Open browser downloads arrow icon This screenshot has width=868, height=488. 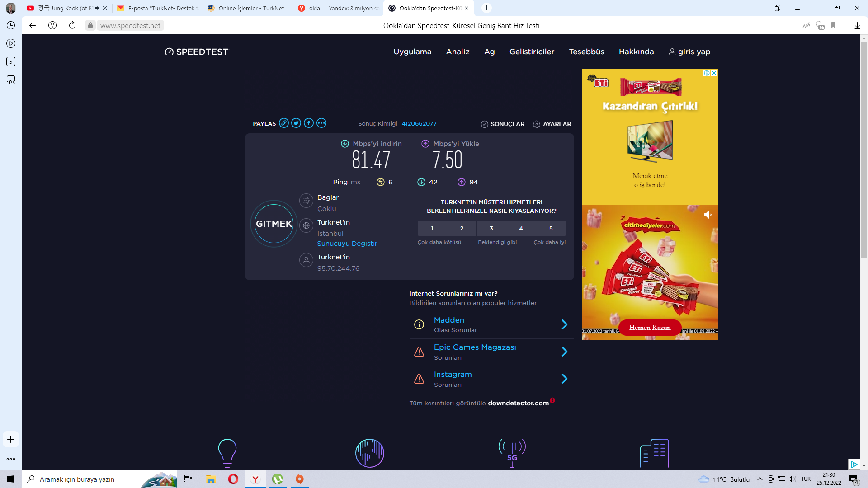[857, 26]
